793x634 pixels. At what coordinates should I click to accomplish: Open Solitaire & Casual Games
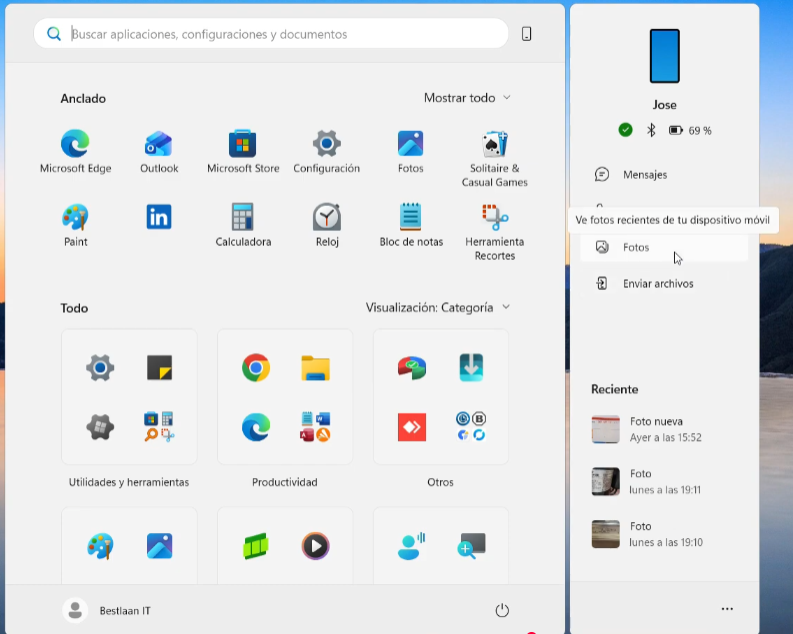point(495,158)
